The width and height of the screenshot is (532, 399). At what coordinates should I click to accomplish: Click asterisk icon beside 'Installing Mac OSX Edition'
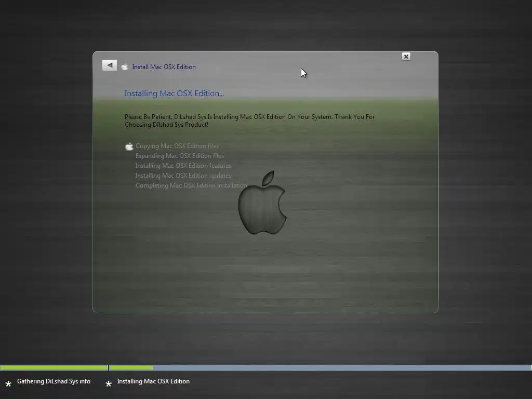pyautogui.click(x=109, y=384)
